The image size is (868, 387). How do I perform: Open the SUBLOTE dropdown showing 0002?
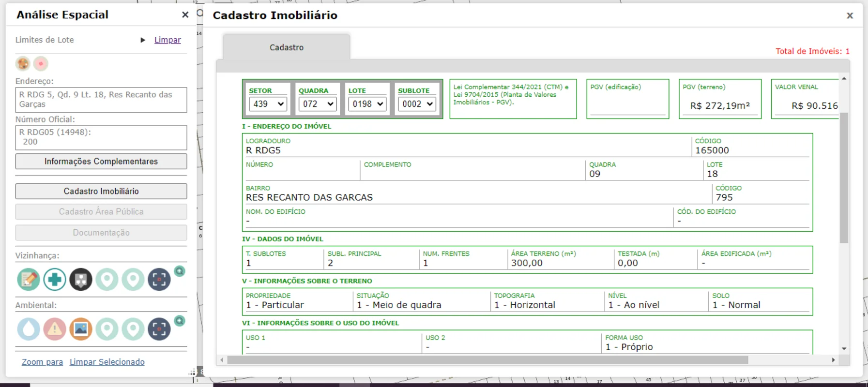(x=417, y=104)
